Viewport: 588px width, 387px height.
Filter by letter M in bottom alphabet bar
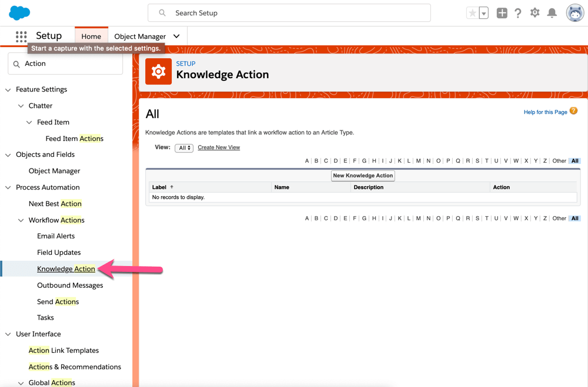click(418, 218)
